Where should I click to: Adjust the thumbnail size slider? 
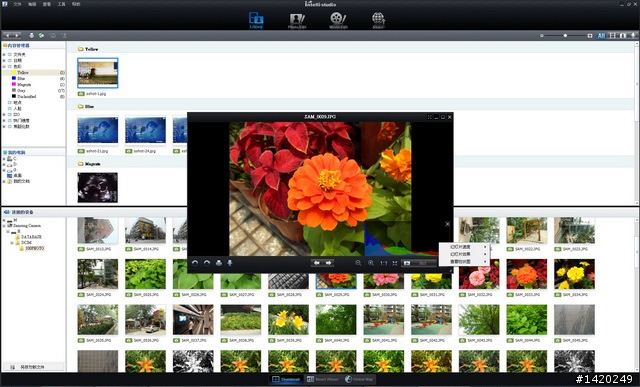coord(565,36)
